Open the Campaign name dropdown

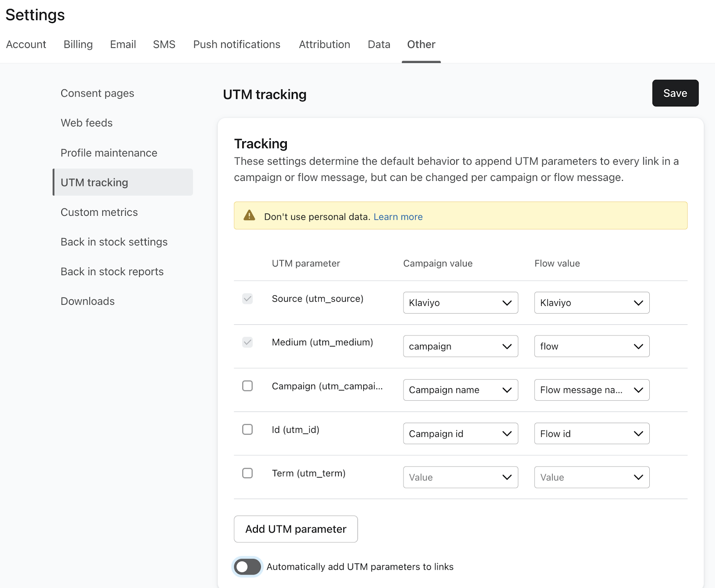tap(460, 390)
